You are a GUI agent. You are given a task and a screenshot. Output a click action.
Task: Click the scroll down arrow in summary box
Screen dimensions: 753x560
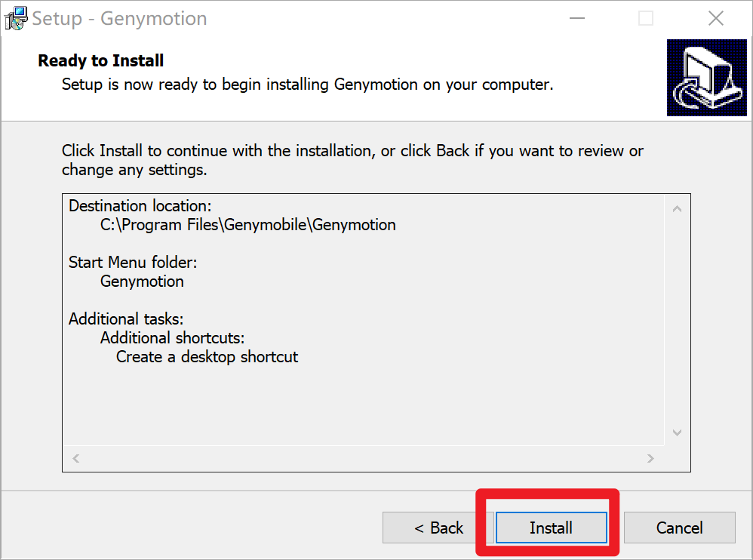point(677,432)
